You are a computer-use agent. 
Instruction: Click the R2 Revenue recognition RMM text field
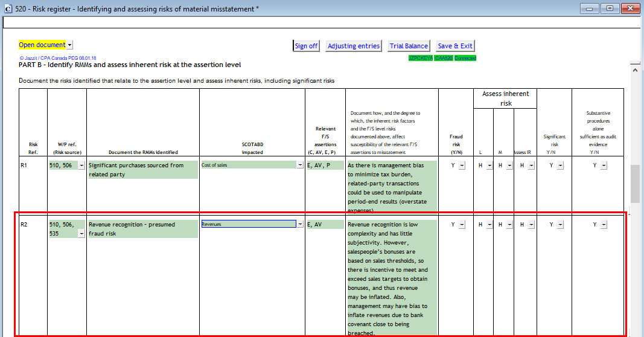pos(143,229)
